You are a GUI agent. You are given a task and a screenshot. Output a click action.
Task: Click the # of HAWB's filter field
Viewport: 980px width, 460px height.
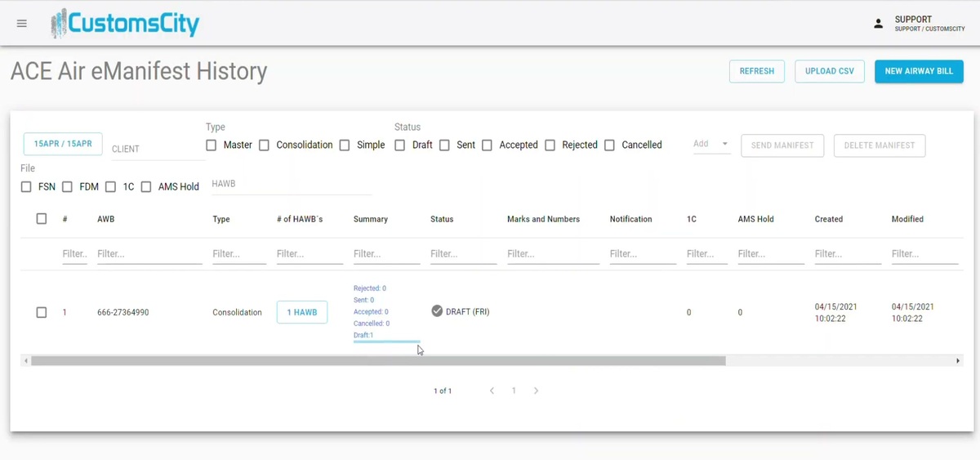point(310,254)
